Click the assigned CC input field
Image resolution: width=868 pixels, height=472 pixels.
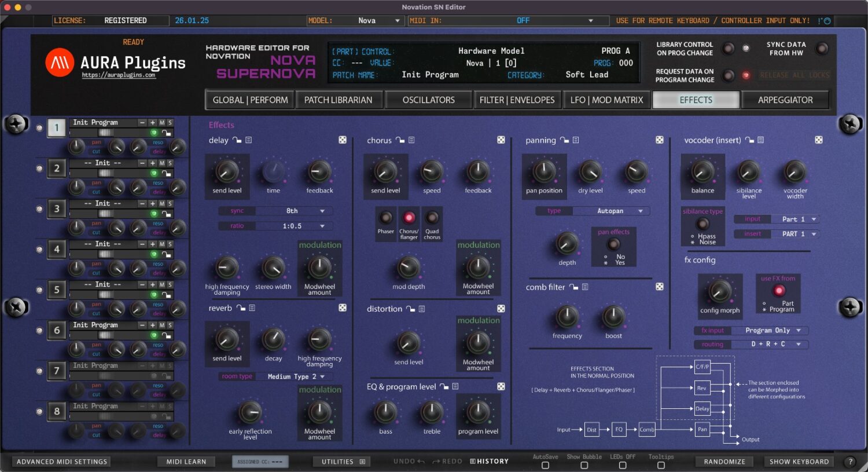click(260, 462)
